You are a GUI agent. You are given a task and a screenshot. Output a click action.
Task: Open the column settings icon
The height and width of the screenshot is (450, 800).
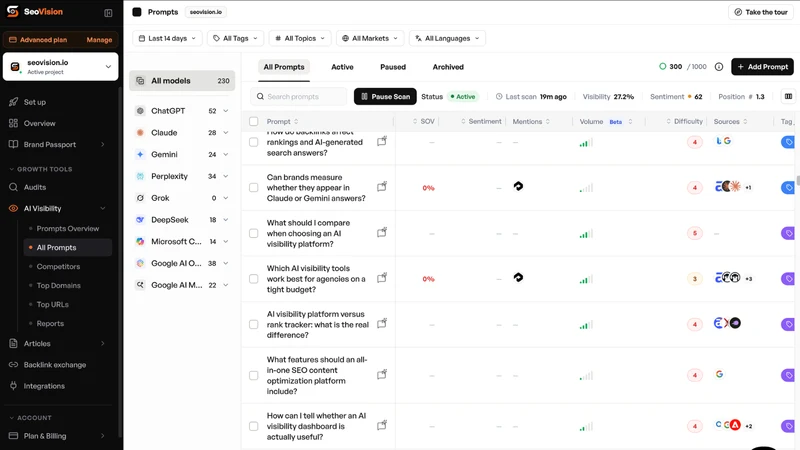(788, 96)
